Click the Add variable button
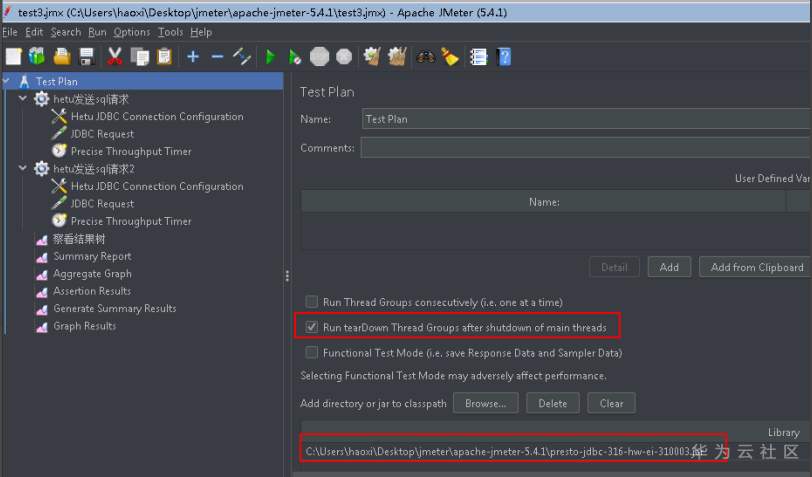 (x=669, y=267)
